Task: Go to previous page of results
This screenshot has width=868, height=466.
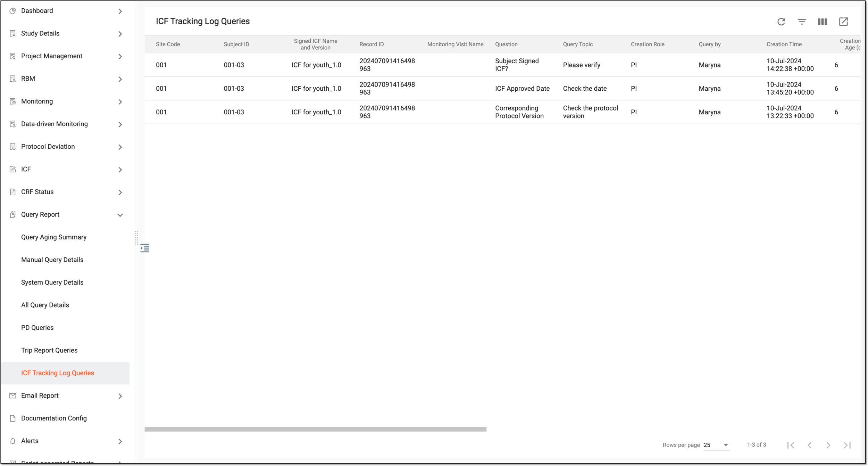Action: (x=810, y=445)
